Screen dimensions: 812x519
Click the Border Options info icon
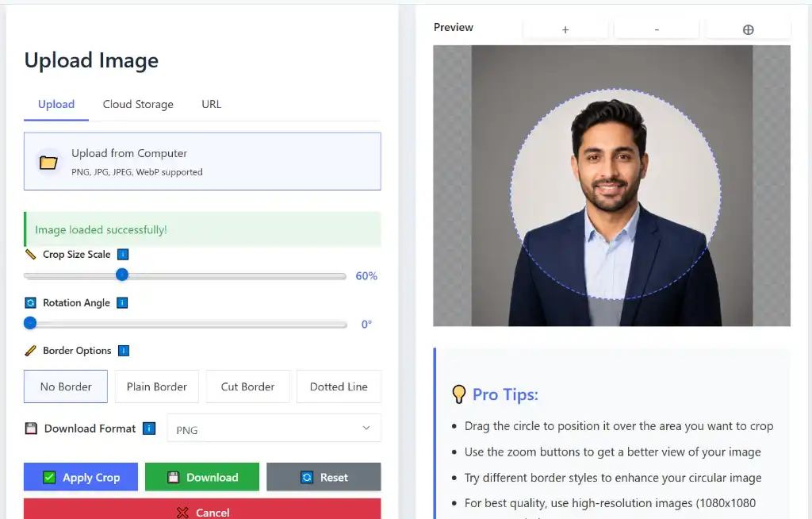pyautogui.click(x=123, y=351)
